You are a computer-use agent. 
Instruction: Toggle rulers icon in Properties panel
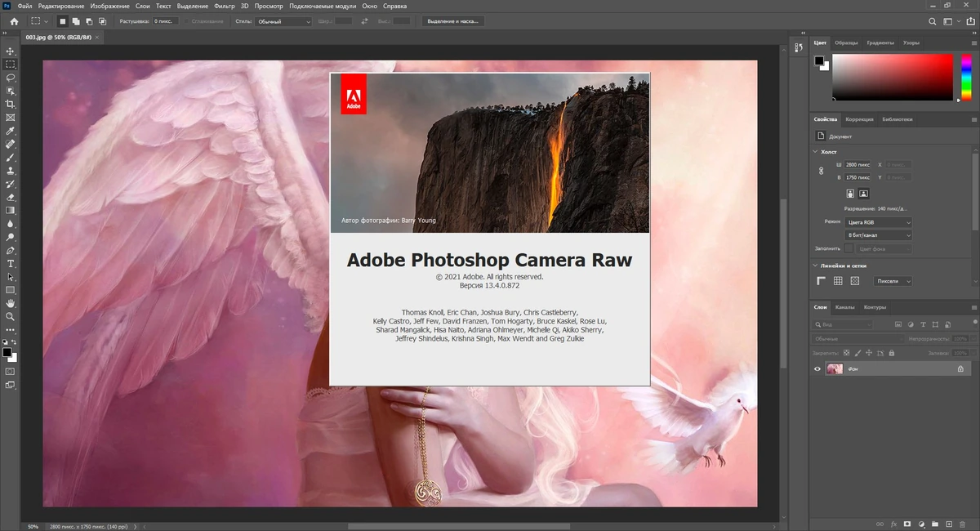pos(822,281)
